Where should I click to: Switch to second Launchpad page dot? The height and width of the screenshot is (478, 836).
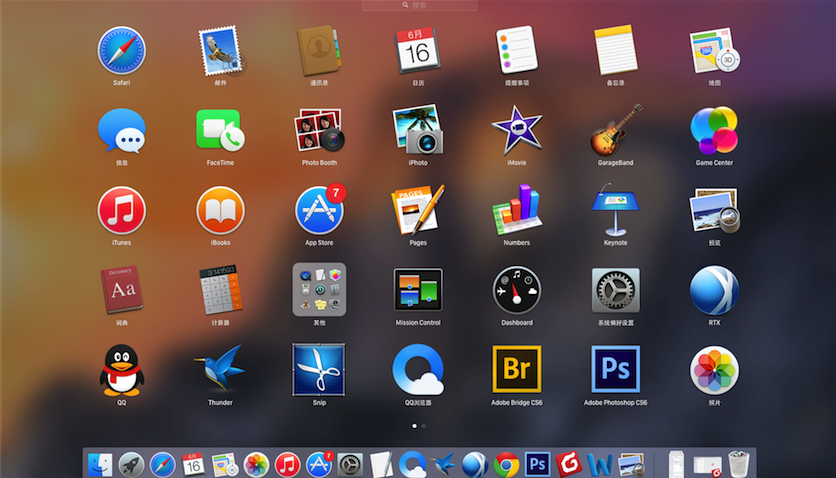click(x=424, y=426)
